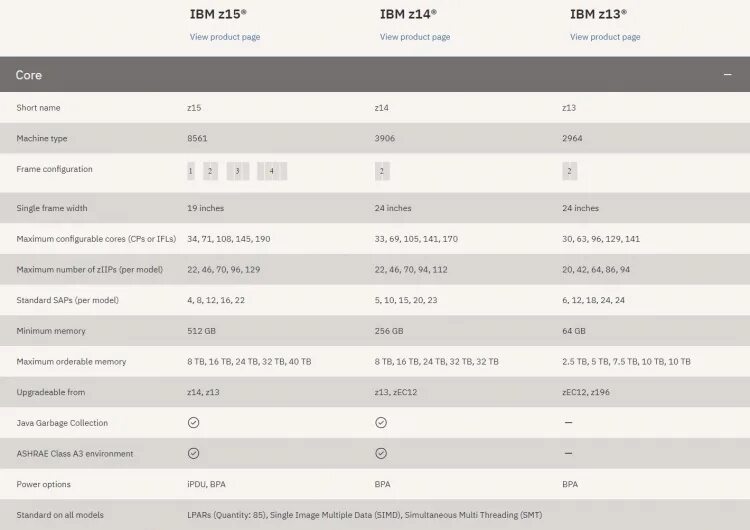
Task: Click the IBM z15 column heading
Action: click(218, 14)
